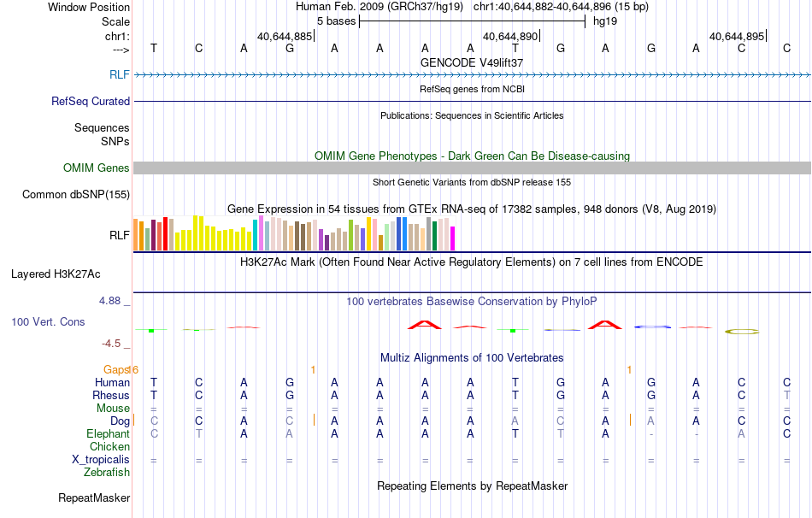Image resolution: width=812 pixels, height=518 pixels.
Task: Click Short Genetic Variants from dbSNP release 155
Action: 472,182
